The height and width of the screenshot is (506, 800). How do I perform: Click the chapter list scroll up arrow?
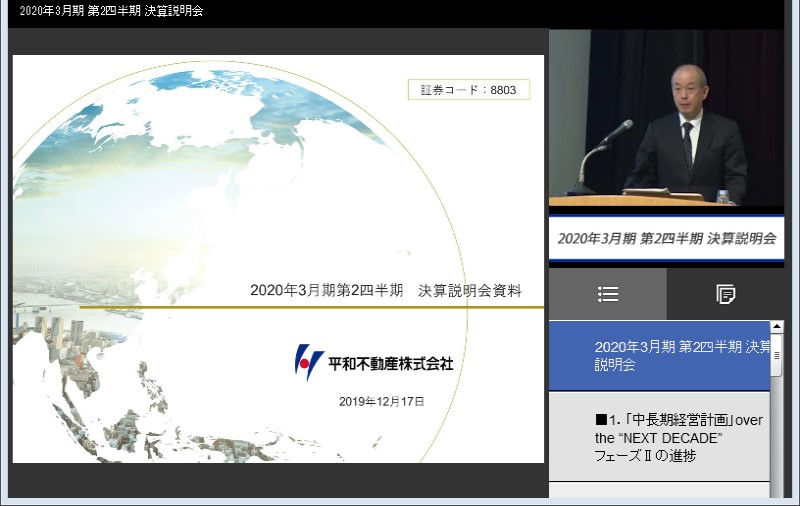pyautogui.click(x=777, y=326)
